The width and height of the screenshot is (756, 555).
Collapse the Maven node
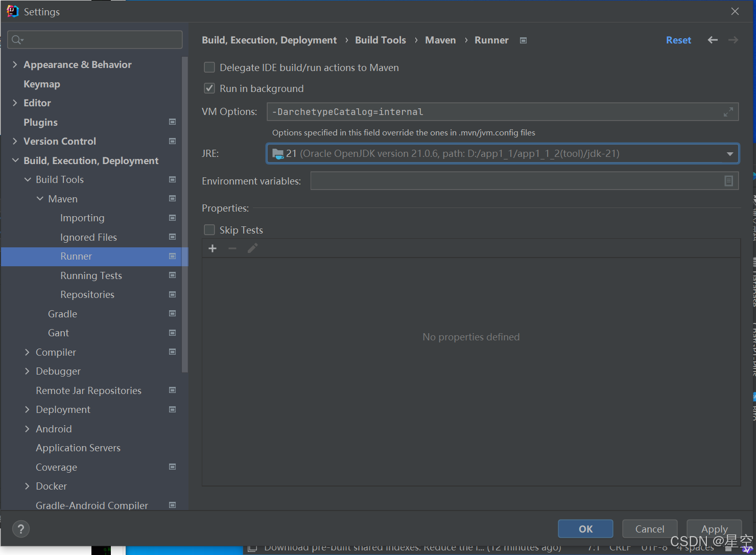[x=40, y=199]
